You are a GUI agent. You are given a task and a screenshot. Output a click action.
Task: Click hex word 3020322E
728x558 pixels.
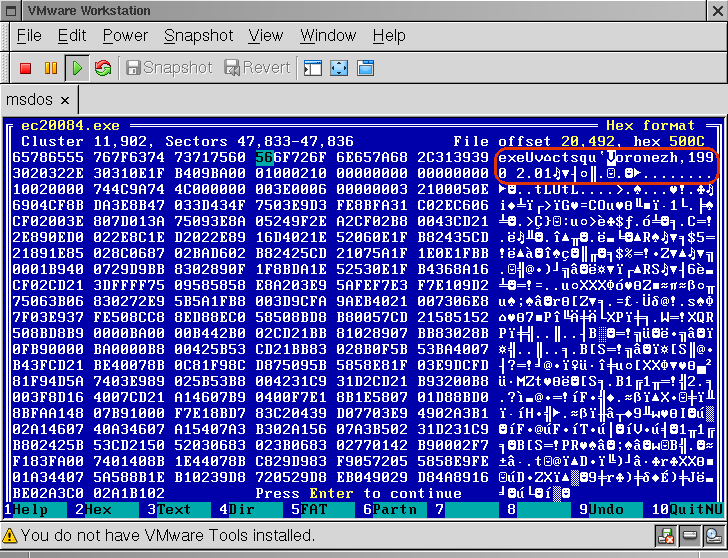pyautogui.click(x=48, y=174)
